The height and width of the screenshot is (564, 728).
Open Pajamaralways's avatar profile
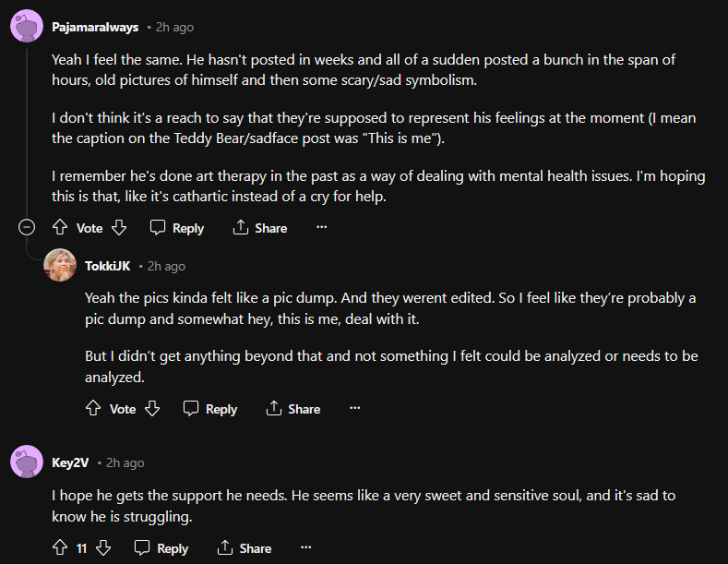pyautogui.click(x=27, y=28)
